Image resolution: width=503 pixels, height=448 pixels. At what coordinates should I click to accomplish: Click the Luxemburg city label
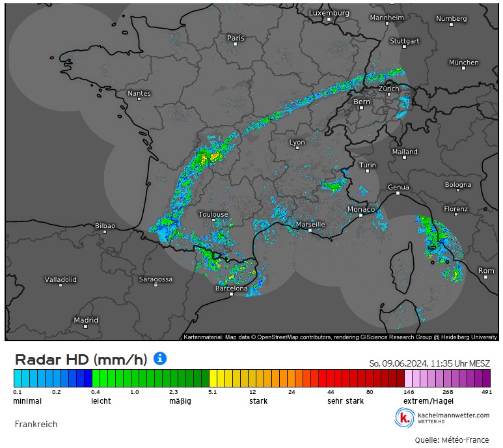point(329,13)
